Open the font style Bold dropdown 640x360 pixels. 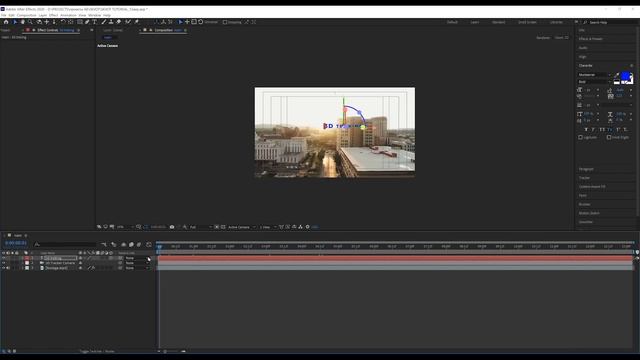click(595, 82)
